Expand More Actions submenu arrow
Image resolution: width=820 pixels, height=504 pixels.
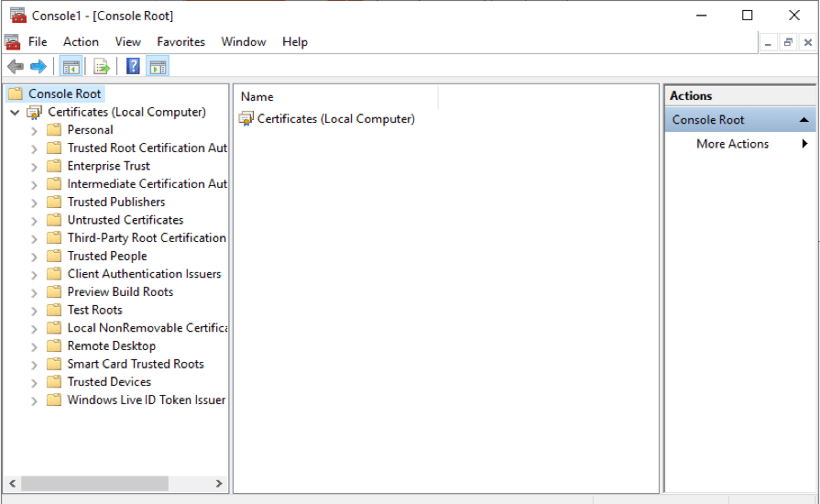click(x=804, y=144)
